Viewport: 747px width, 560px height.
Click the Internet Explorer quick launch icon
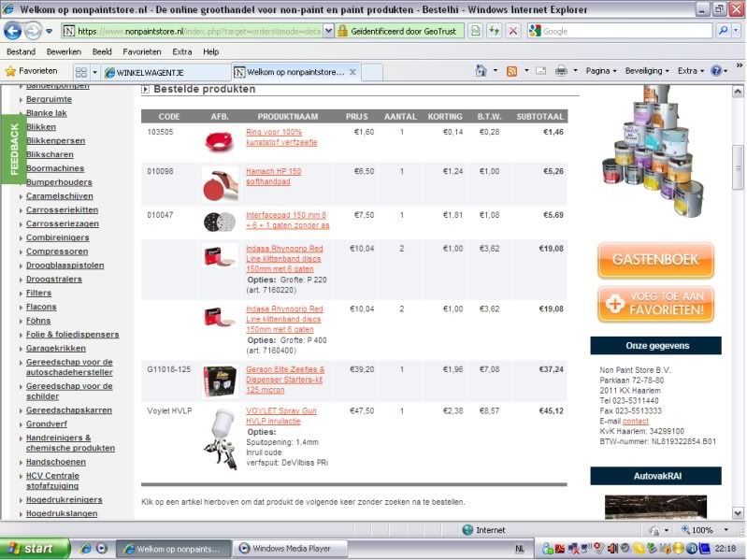[x=85, y=549]
